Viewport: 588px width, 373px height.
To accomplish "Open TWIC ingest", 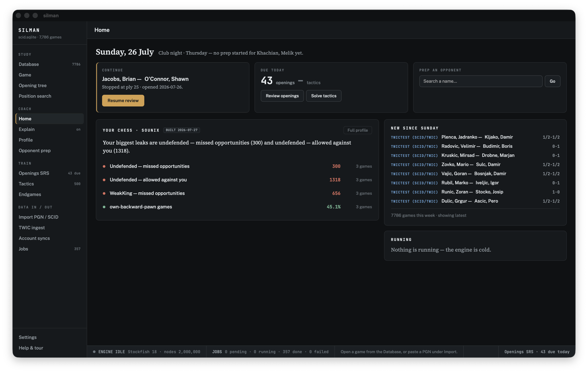I will point(49,228).
